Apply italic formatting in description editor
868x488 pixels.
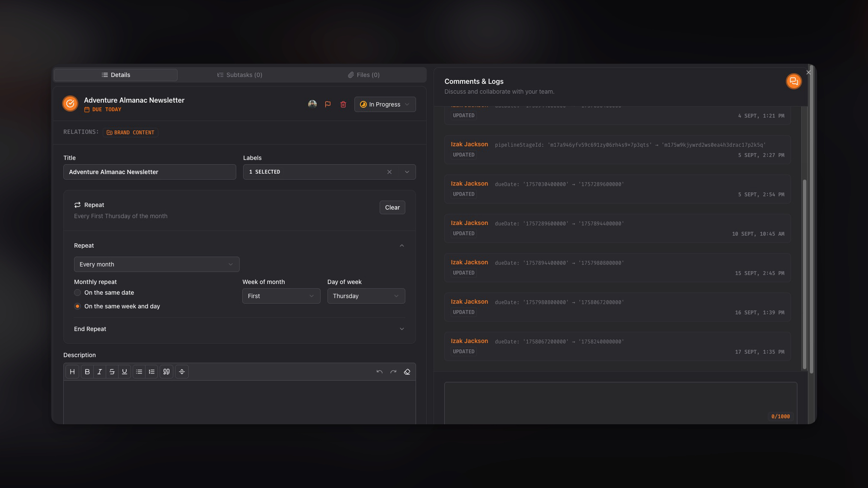point(100,372)
